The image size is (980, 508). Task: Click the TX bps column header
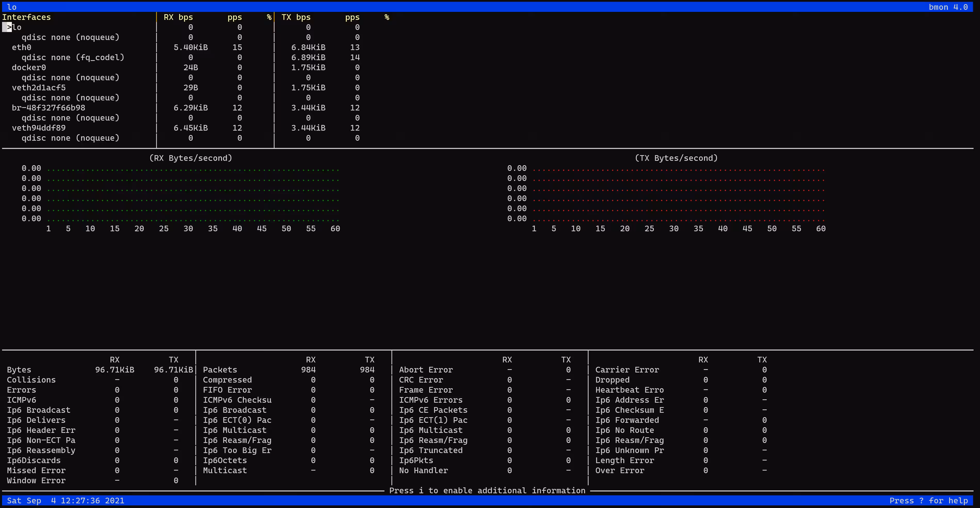[x=296, y=17]
